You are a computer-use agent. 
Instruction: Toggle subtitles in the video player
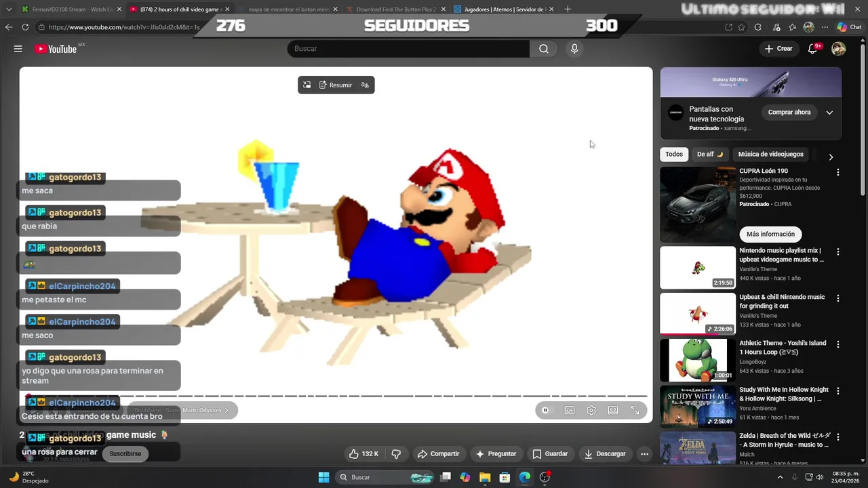[x=570, y=410]
